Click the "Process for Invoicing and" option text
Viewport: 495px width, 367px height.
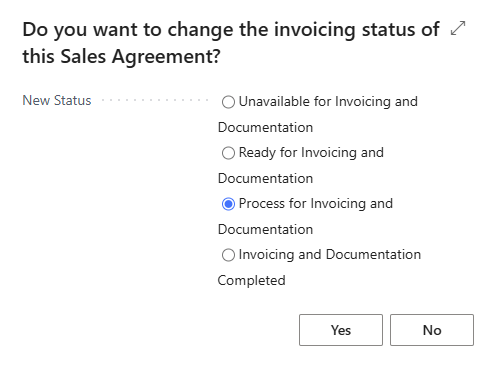point(316,203)
